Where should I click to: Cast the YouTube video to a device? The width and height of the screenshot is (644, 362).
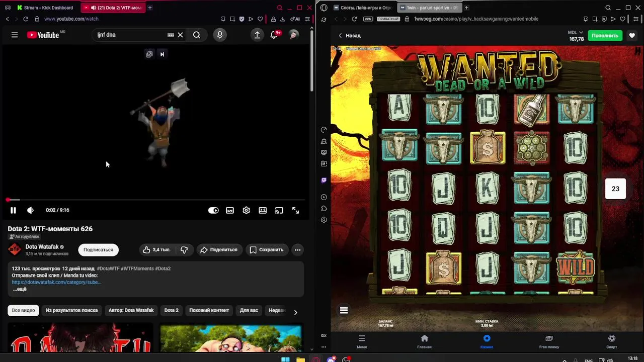point(279,210)
